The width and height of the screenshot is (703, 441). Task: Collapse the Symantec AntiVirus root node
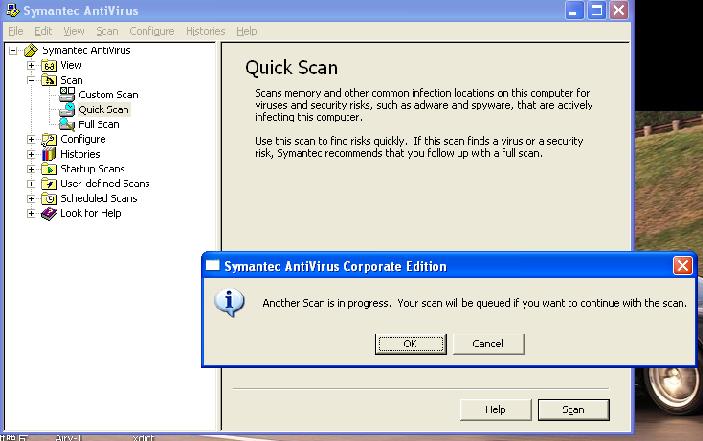[x=13, y=50]
